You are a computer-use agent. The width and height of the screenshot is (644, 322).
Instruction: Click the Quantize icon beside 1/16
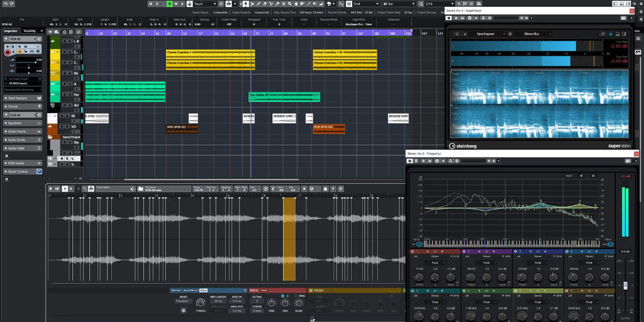click(421, 4)
